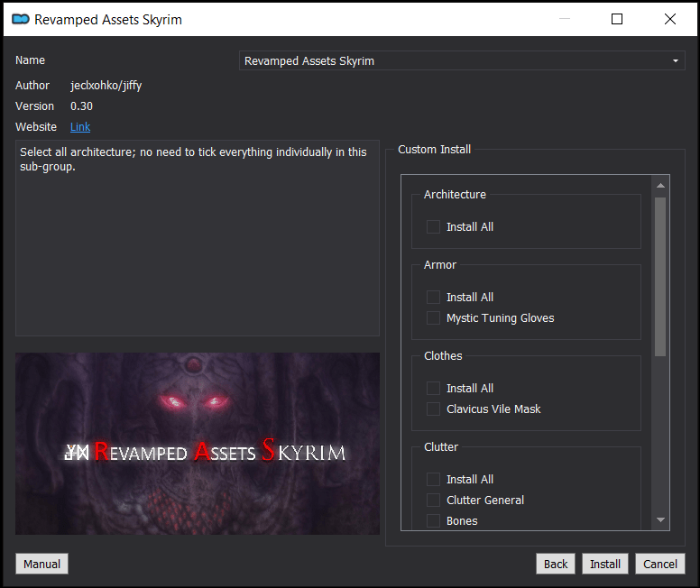
Task: Click the Revamped Assets Skyrim banner image
Action: coord(198,444)
